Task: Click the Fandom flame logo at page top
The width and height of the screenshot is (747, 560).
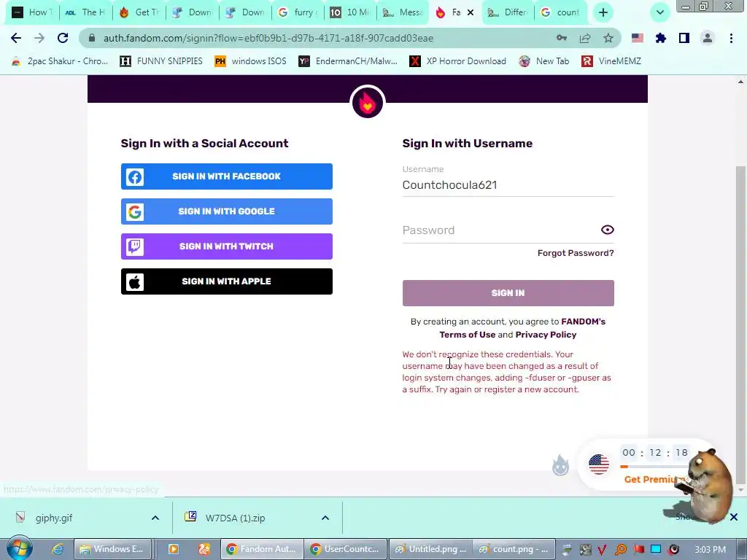Action: point(368,102)
